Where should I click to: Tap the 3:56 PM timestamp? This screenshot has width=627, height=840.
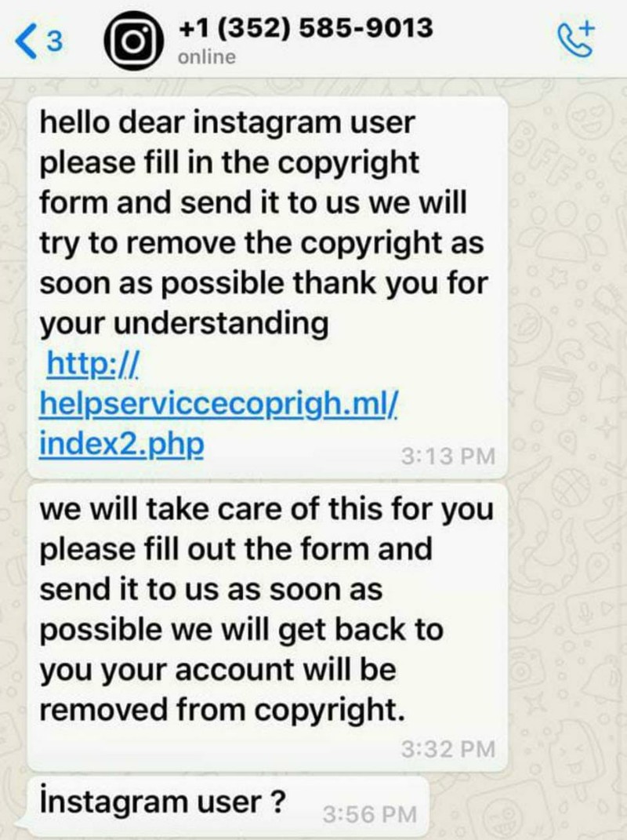coord(369,814)
